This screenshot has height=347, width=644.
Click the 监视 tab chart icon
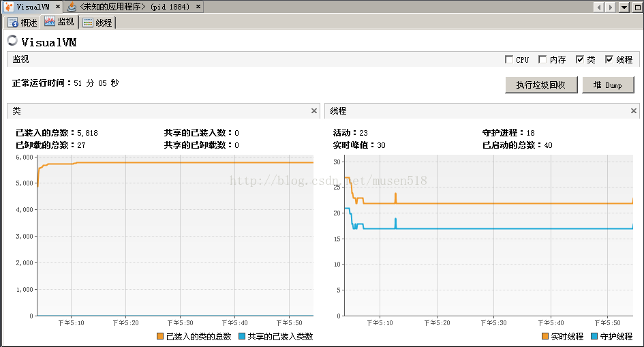(50, 21)
